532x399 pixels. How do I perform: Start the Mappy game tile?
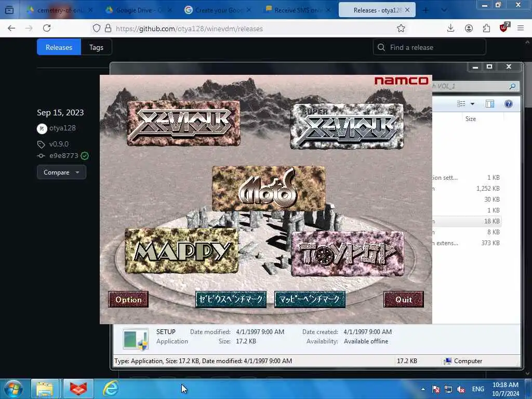pyautogui.click(x=181, y=251)
